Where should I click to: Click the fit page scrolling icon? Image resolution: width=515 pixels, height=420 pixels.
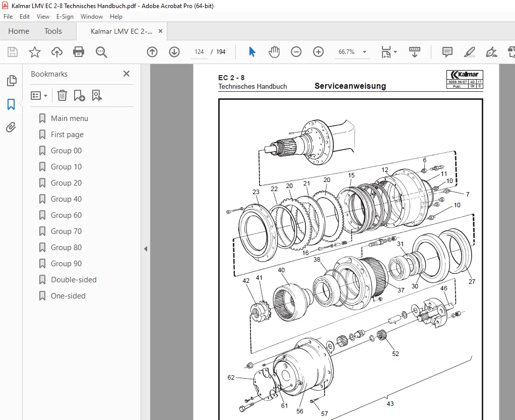point(386,52)
